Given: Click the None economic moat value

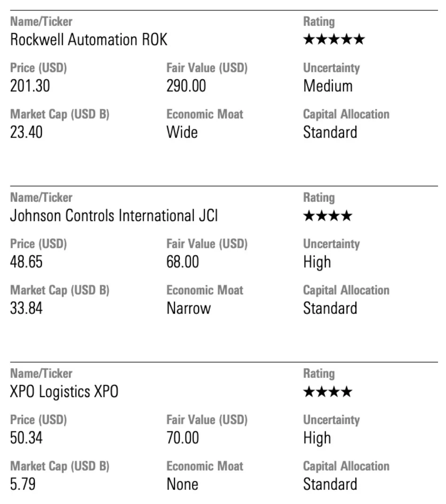Looking at the screenshot, I should click(182, 484).
